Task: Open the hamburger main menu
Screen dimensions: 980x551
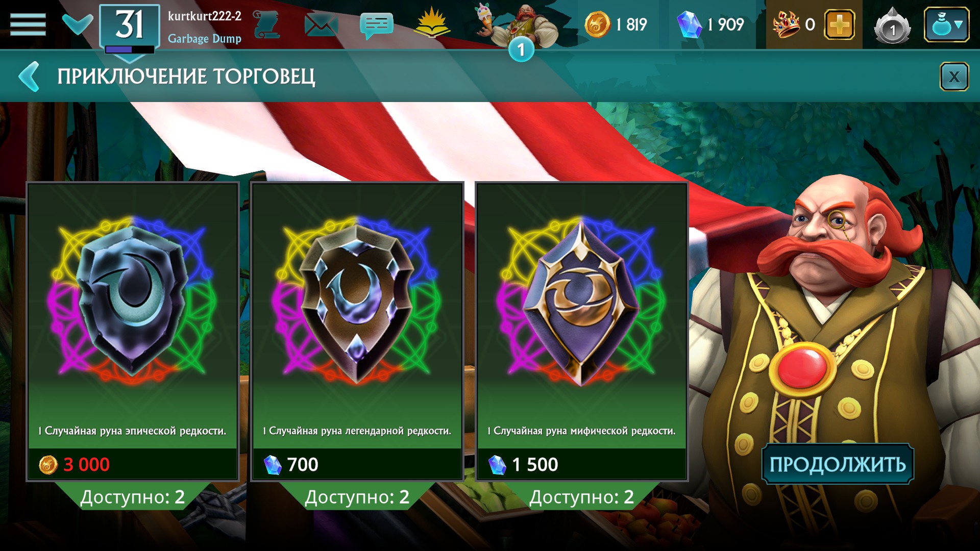Action: 28,24
